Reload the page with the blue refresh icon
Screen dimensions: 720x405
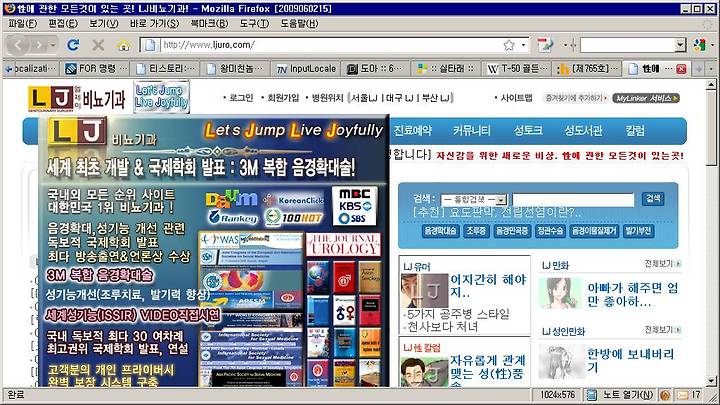[73, 45]
